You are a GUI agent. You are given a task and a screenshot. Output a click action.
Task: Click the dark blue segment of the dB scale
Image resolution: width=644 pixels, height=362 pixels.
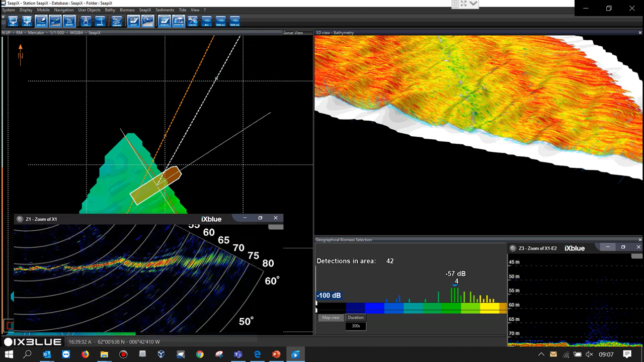(355, 308)
